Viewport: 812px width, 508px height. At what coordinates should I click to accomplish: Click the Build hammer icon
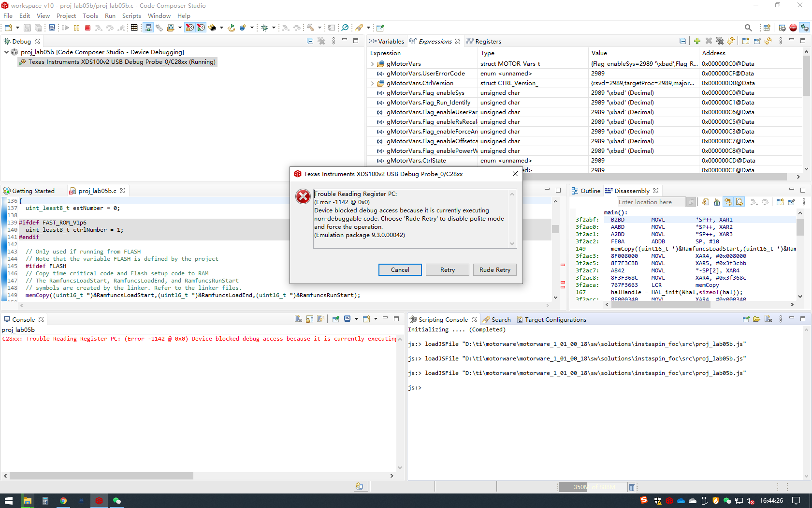coord(310,28)
